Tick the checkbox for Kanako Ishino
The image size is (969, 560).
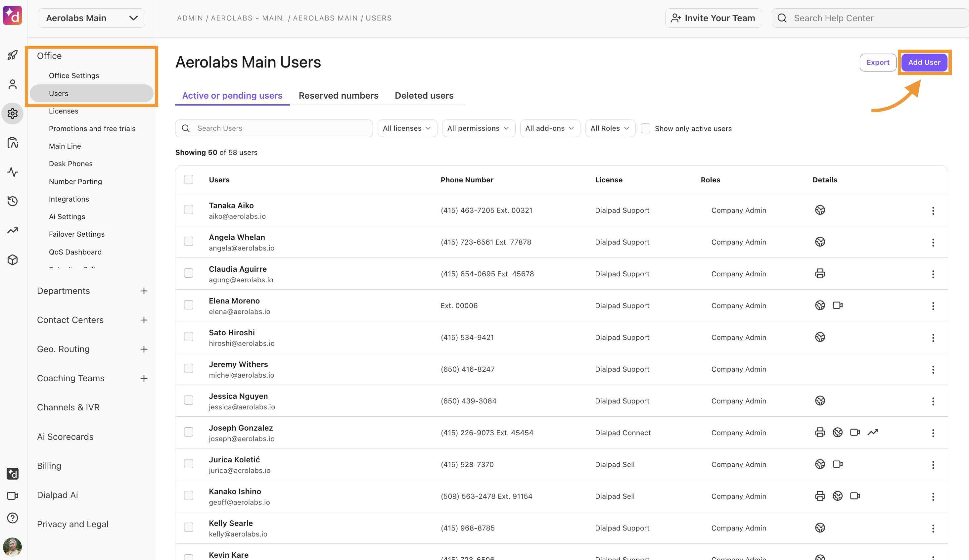(x=188, y=495)
